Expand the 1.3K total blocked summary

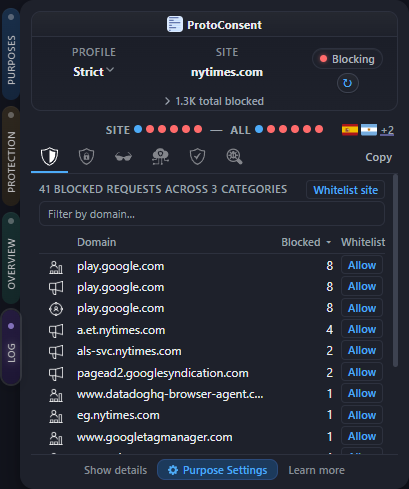click(214, 101)
